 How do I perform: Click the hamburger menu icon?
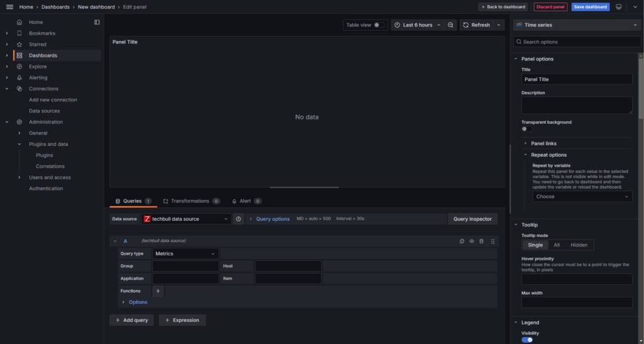pyautogui.click(x=9, y=7)
